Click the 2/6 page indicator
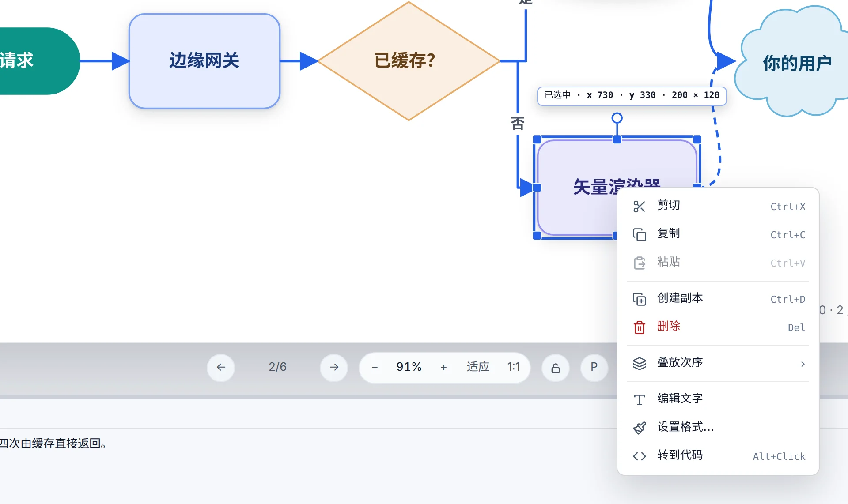The width and height of the screenshot is (848, 504). click(277, 367)
